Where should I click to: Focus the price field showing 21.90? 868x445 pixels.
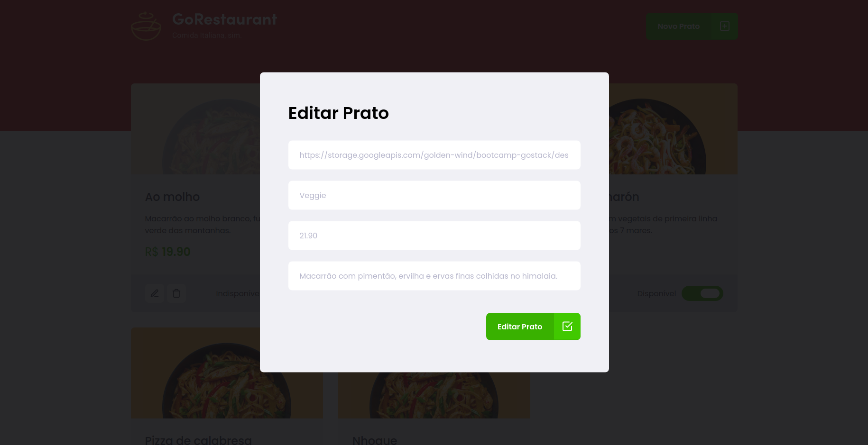point(434,236)
